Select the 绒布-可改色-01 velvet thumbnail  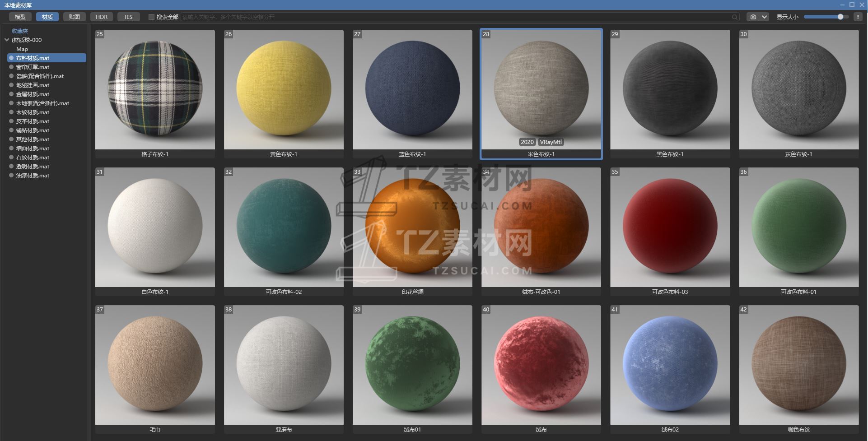point(541,227)
